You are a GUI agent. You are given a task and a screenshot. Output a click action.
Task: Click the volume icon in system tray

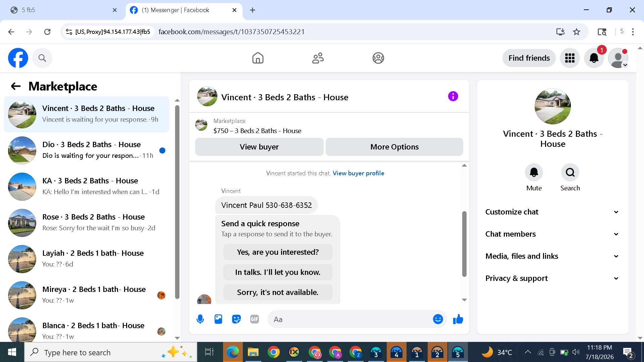point(576,352)
